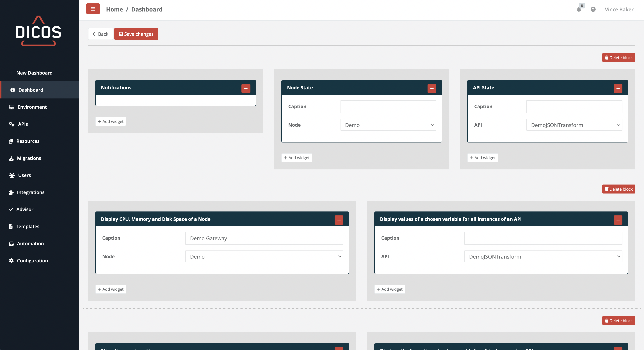The image size is (644, 350).
Task: Collapse the Notifications widget
Action: click(246, 88)
